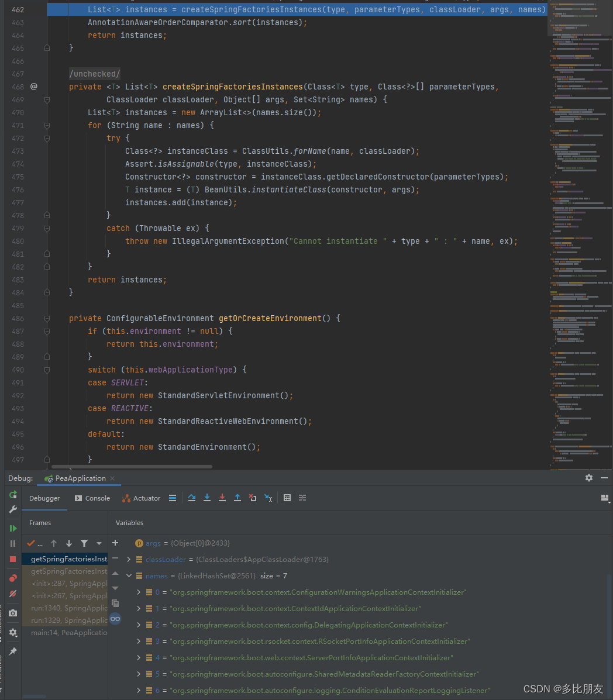Add a new watch with plus button

tap(115, 543)
